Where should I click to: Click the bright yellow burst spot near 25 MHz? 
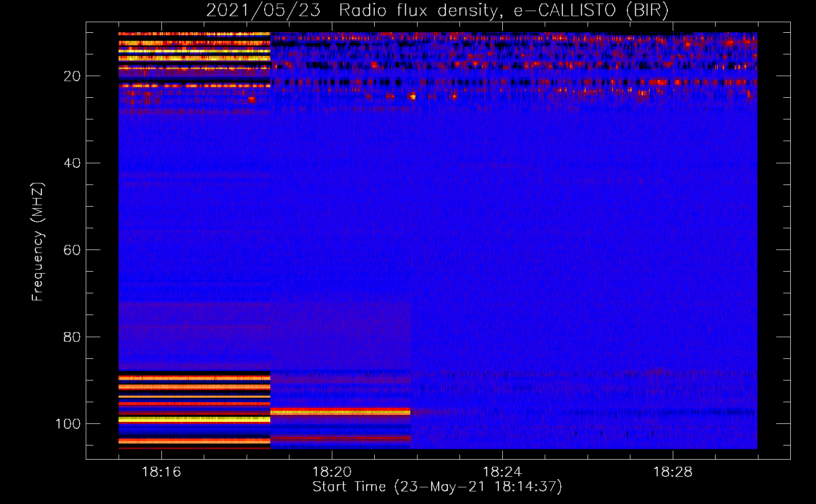click(413, 96)
